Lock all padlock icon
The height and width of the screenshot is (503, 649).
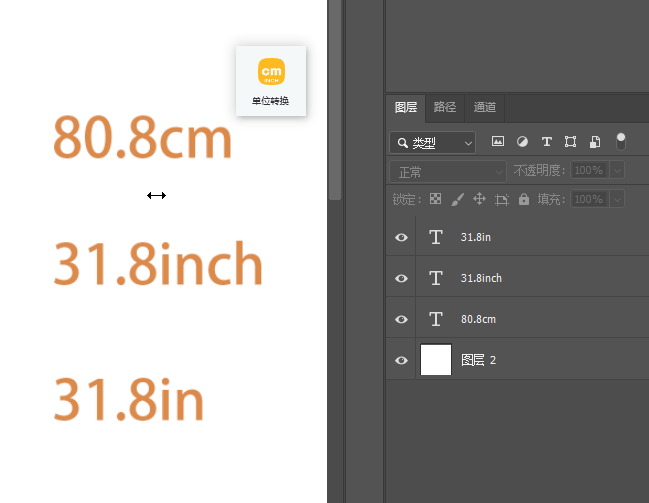click(524, 199)
